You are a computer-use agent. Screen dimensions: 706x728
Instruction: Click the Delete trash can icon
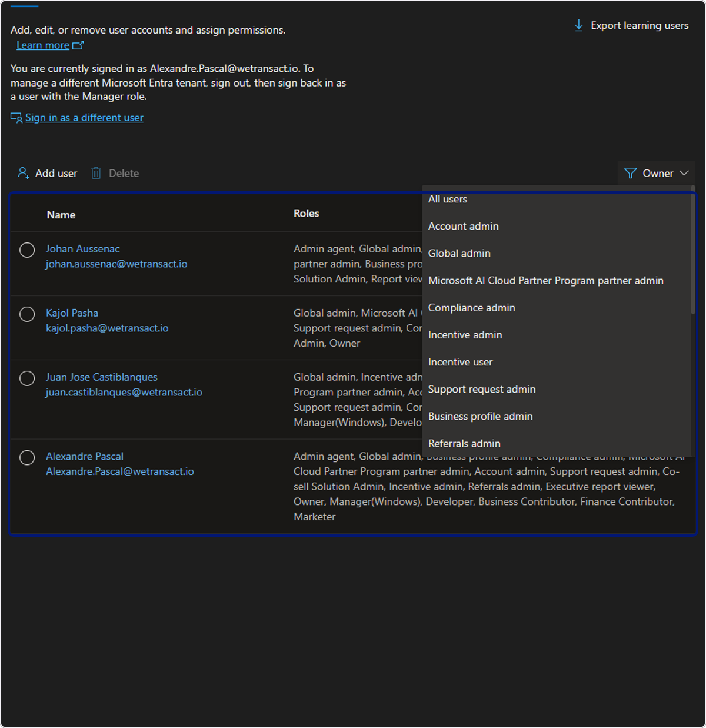pyautogui.click(x=96, y=173)
